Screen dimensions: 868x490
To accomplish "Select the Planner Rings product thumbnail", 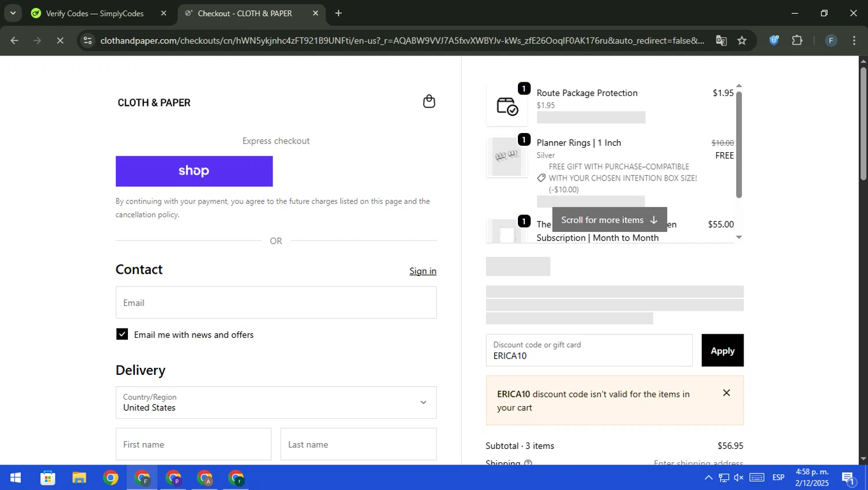I will pos(507,157).
